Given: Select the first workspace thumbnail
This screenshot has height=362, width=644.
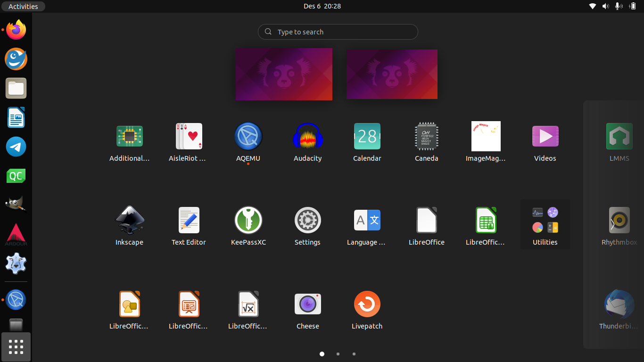Looking at the screenshot, I should coord(284,74).
